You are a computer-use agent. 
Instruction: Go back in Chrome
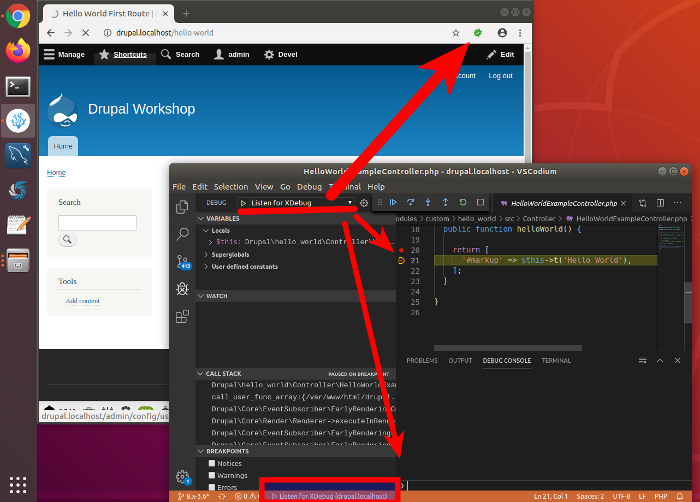[x=51, y=33]
